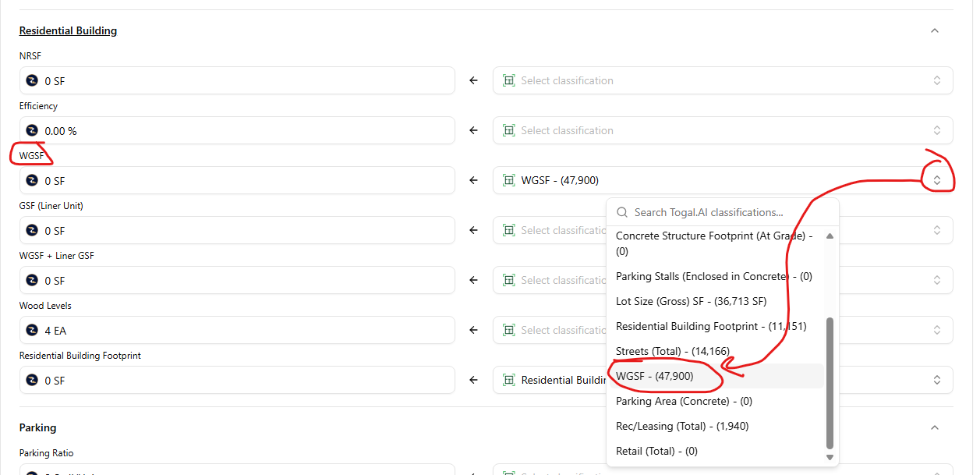Collapse the Residential Building section

click(x=934, y=31)
